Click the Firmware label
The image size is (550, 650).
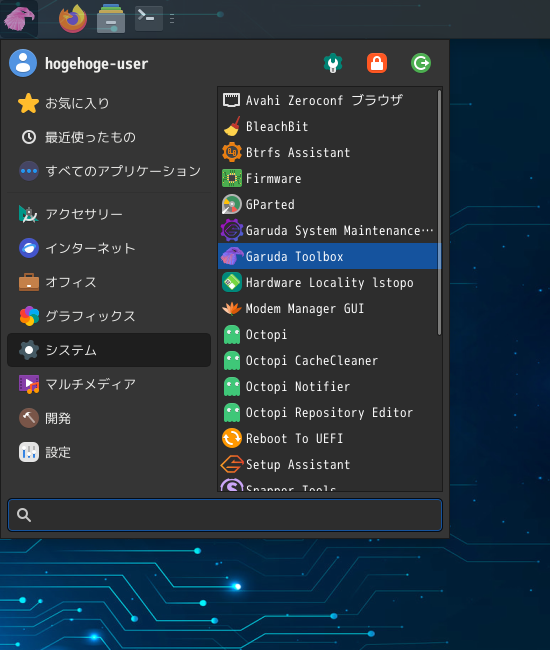point(274,179)
